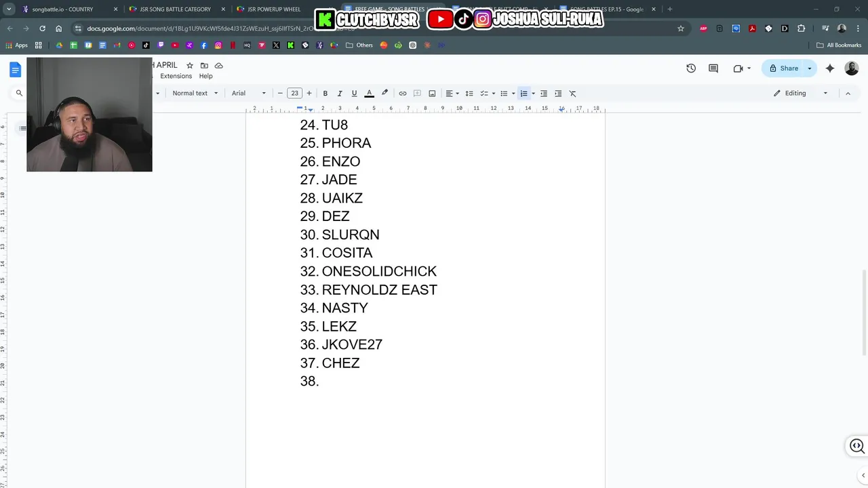The height and width of the screenshot is (488, 868).
Task: Open the version history clock icon
Action: pos(691,68)
